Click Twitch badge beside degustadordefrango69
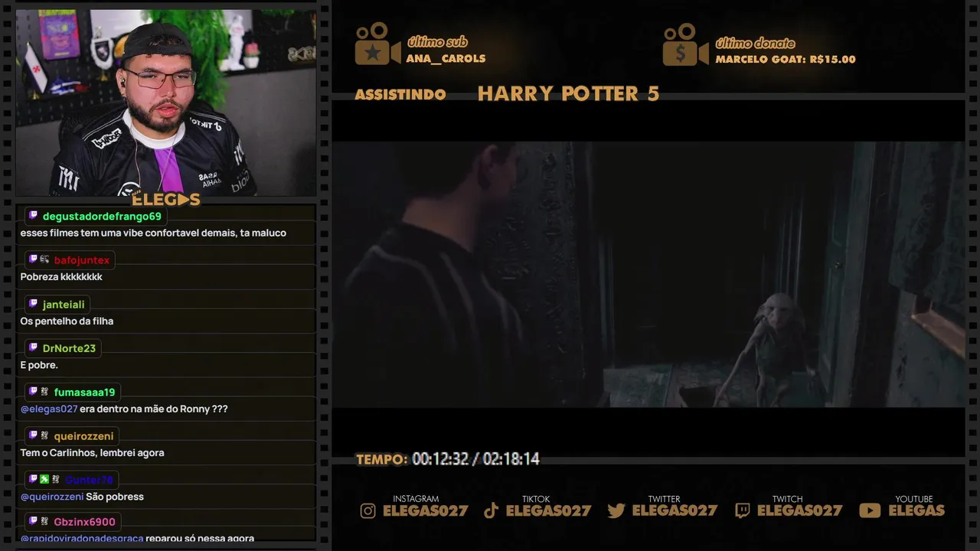The height and width of the screenshot is (551, 980). (33, 216)
